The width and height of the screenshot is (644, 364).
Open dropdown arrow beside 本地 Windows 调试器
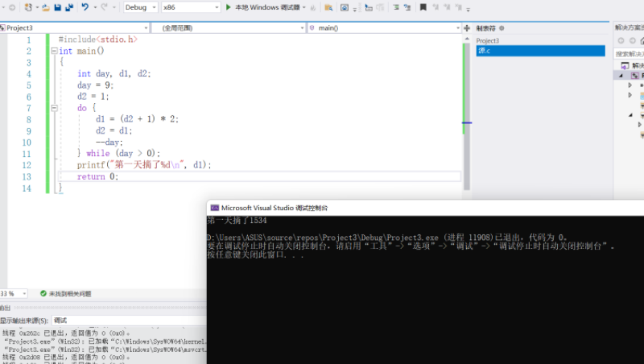[304, 7]
